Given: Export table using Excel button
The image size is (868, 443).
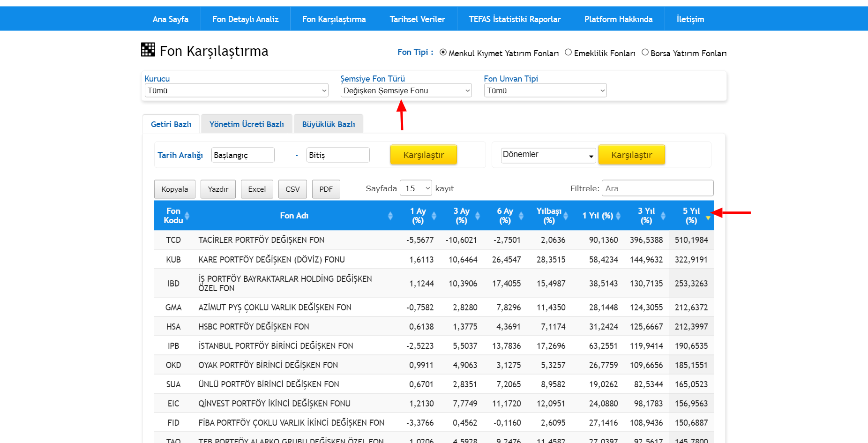Looking at the screenshot, I should 257,189.
